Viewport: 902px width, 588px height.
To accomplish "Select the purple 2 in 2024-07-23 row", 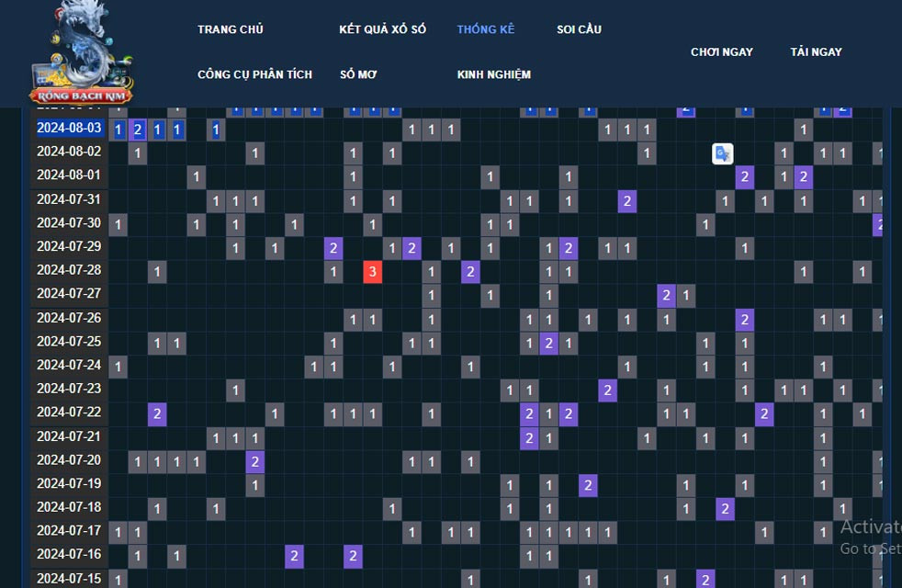I will point(607,390).
